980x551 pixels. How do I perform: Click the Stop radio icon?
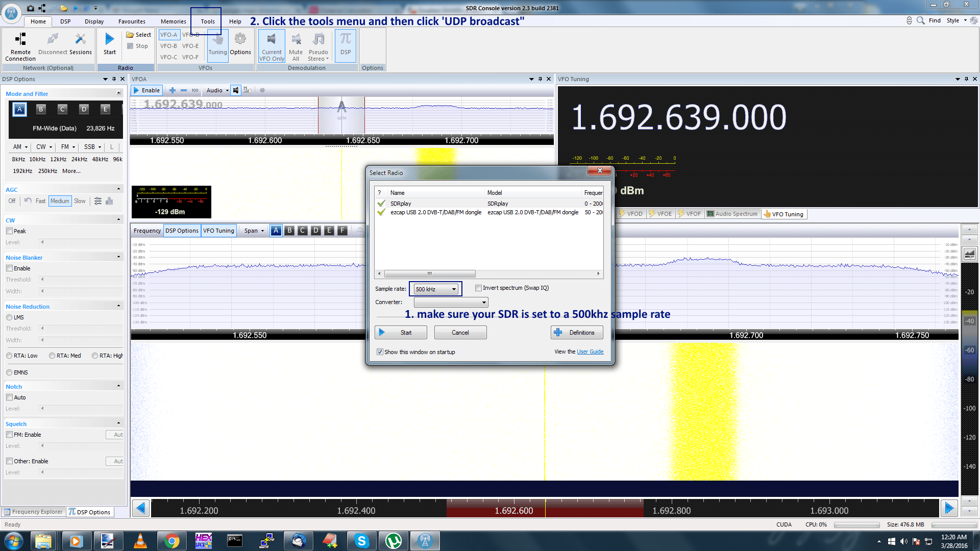tap(130, 46)
